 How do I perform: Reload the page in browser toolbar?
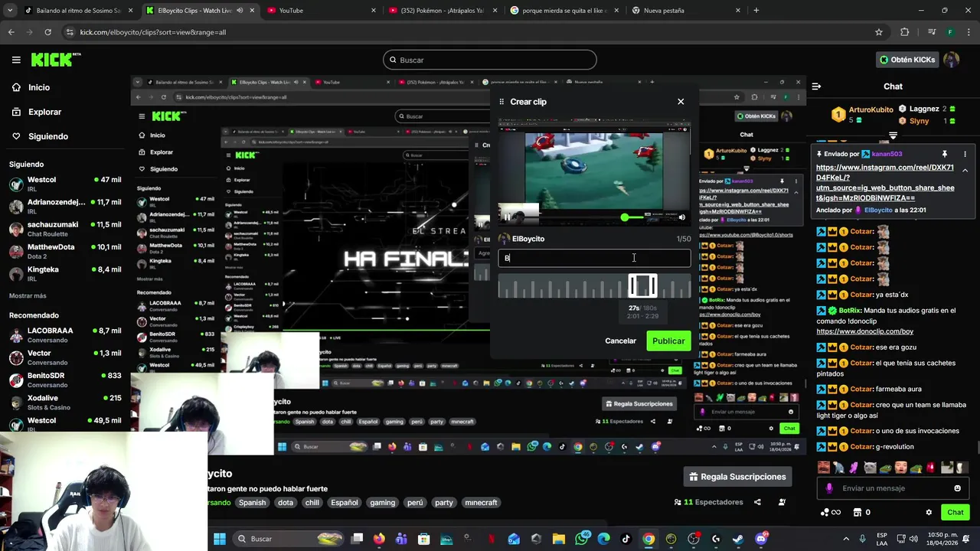[x=47, y=32]
